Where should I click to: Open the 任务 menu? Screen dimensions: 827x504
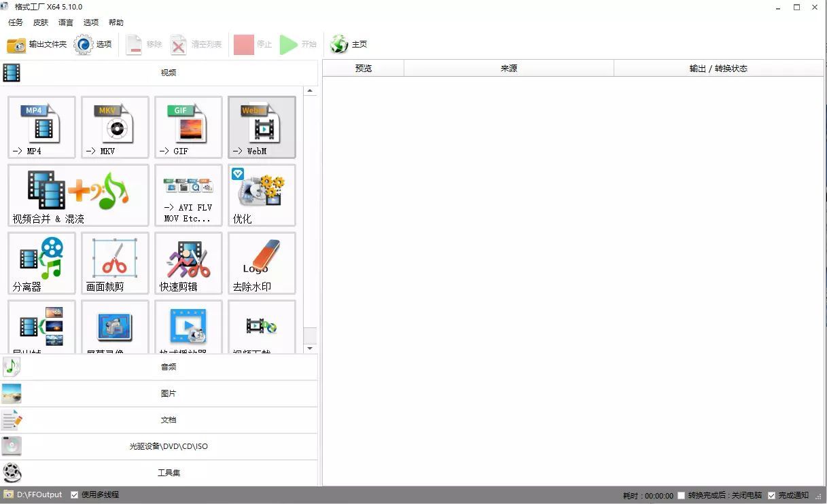click(16, 22)
